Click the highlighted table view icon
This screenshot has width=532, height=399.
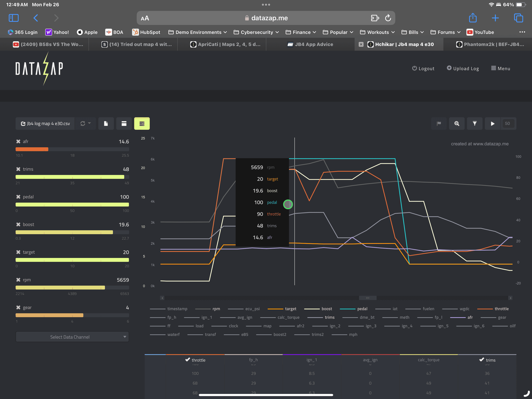142,124
